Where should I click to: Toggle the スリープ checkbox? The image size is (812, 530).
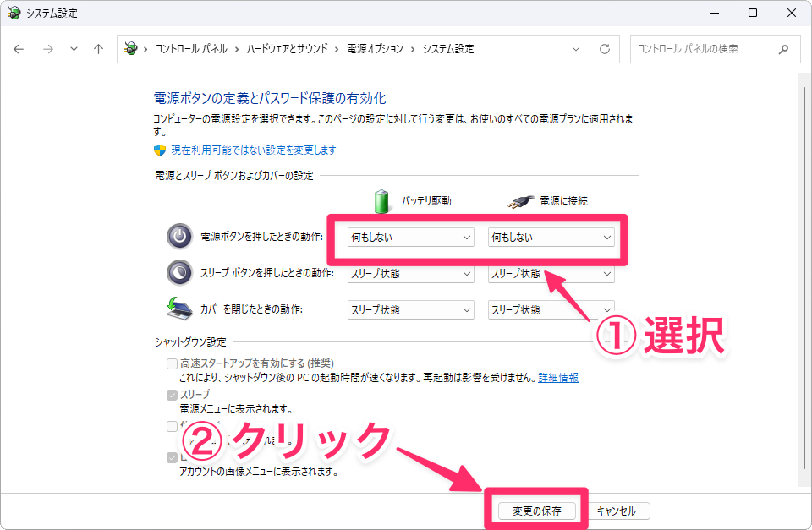click(173, 395)
